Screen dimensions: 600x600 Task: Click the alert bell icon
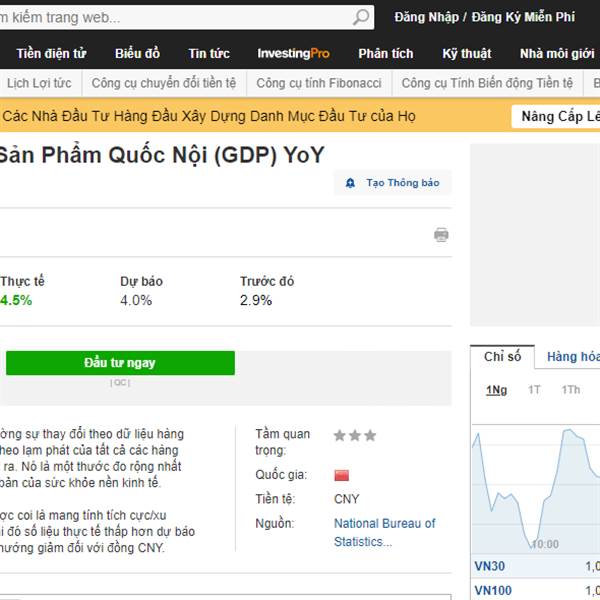coord(350,183)
